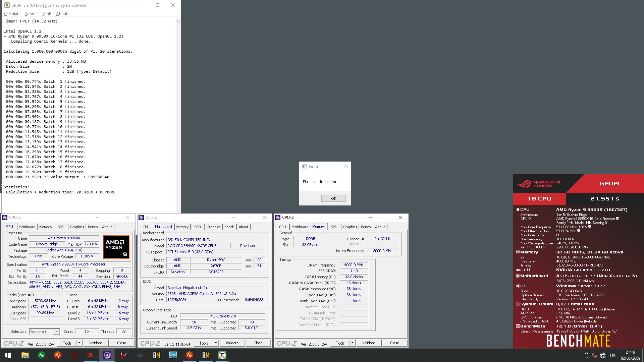Image resolution: width=644 pixels, height=362 pixels.
Task: Open File Explorer from the taskbar
Action: pos(25,355)
